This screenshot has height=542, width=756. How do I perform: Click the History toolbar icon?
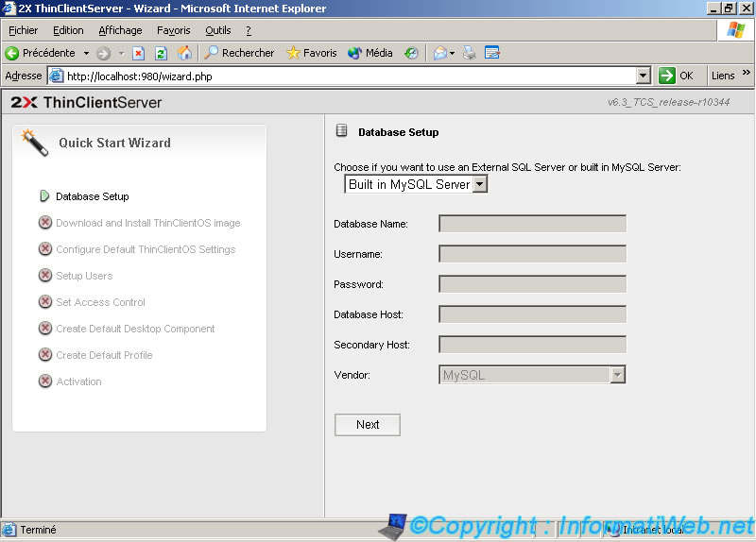411,53
